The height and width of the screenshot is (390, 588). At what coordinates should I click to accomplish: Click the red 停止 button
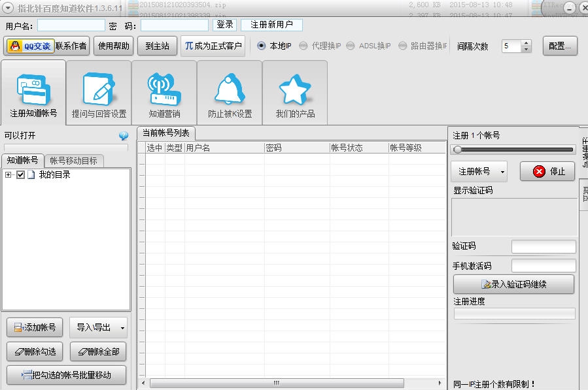click(547, 171)
